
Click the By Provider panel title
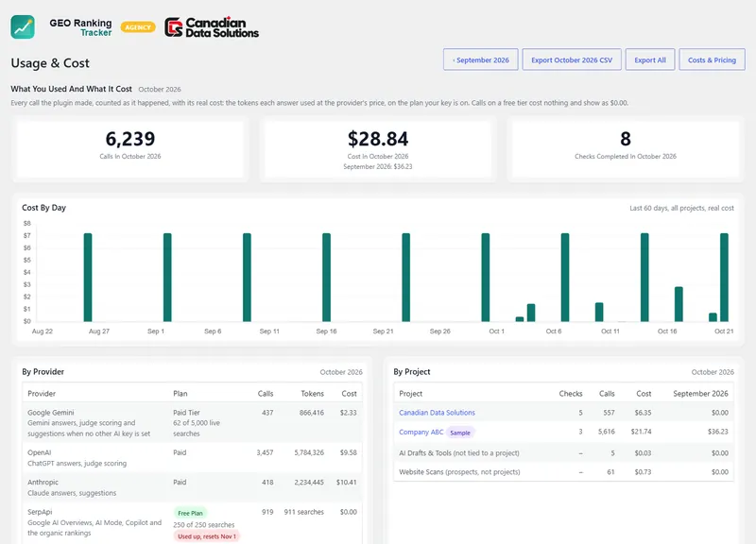43,372
